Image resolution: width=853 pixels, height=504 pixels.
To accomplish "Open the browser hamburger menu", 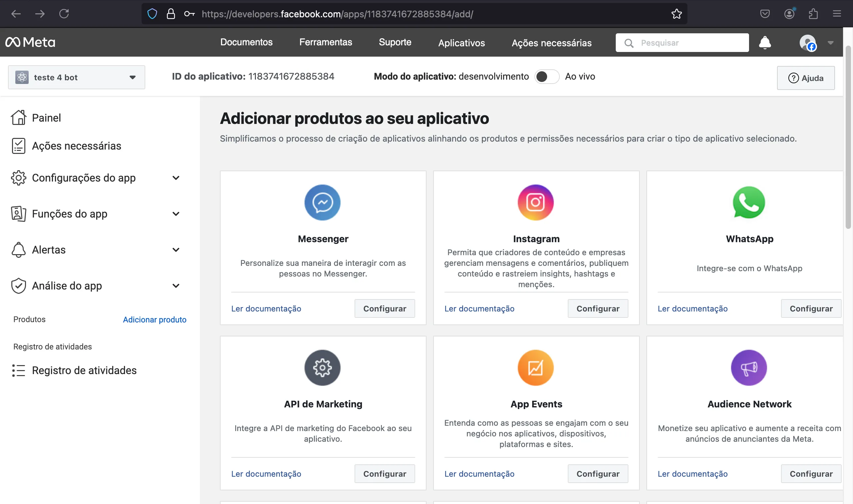I will click(837, 14).
